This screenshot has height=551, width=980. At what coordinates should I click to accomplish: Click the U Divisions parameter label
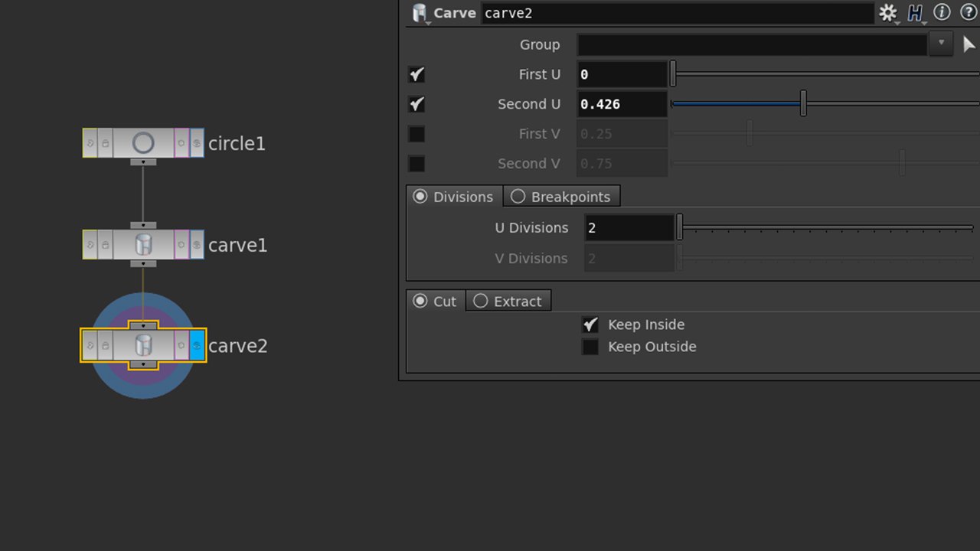(x=531, y=227)
